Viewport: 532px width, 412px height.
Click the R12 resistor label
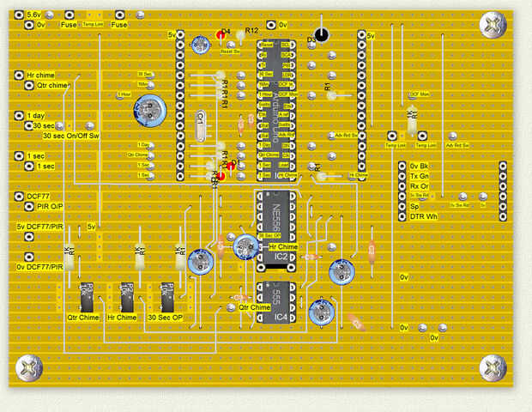[251, 31]
